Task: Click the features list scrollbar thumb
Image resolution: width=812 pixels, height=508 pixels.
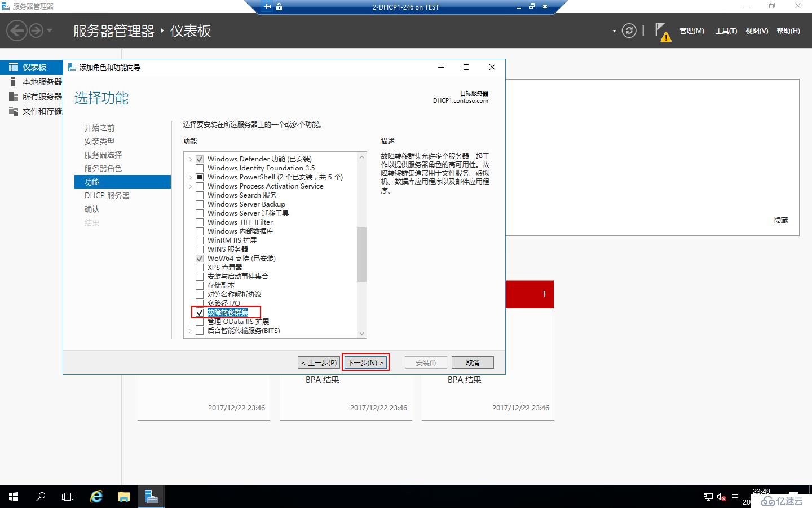Action: (362, 254)
